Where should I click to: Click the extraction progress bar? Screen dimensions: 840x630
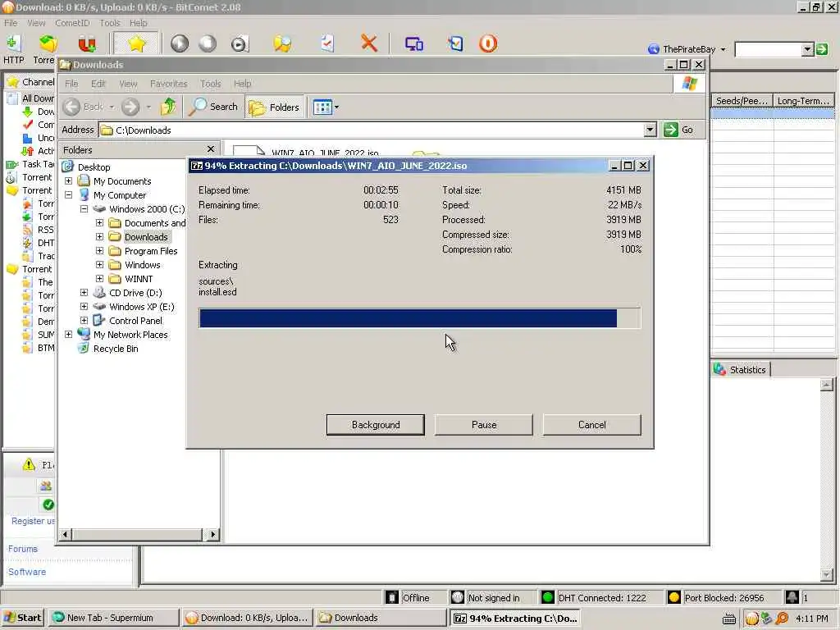click(419, 317)
